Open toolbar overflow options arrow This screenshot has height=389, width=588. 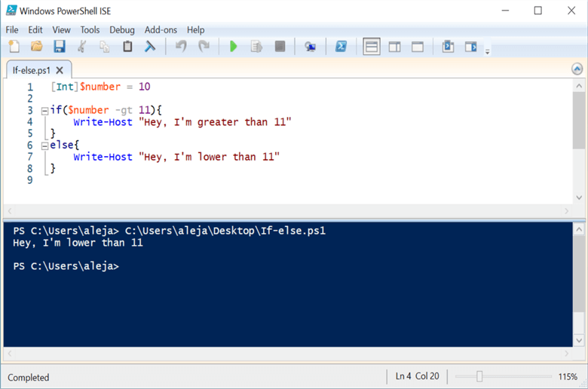488,51
